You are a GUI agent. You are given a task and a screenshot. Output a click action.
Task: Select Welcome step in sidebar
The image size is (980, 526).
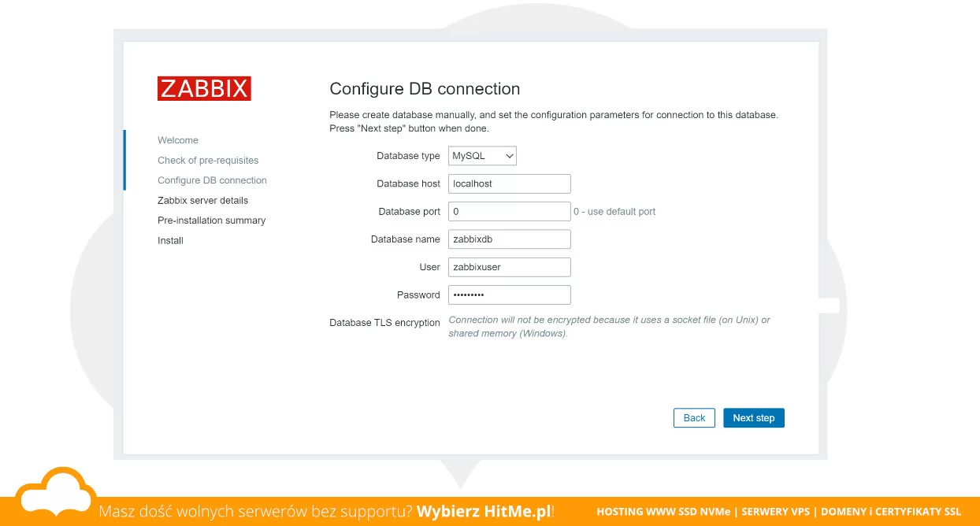coord(178,140)
